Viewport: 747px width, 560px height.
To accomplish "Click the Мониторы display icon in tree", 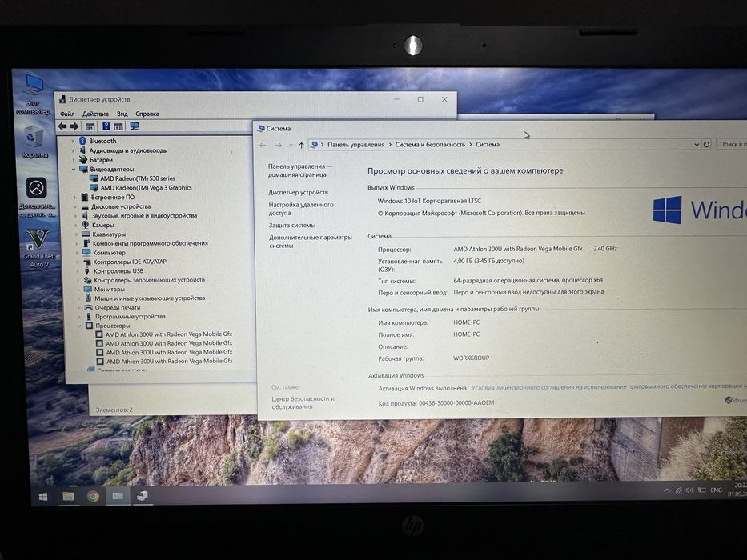I will [87, 290].
